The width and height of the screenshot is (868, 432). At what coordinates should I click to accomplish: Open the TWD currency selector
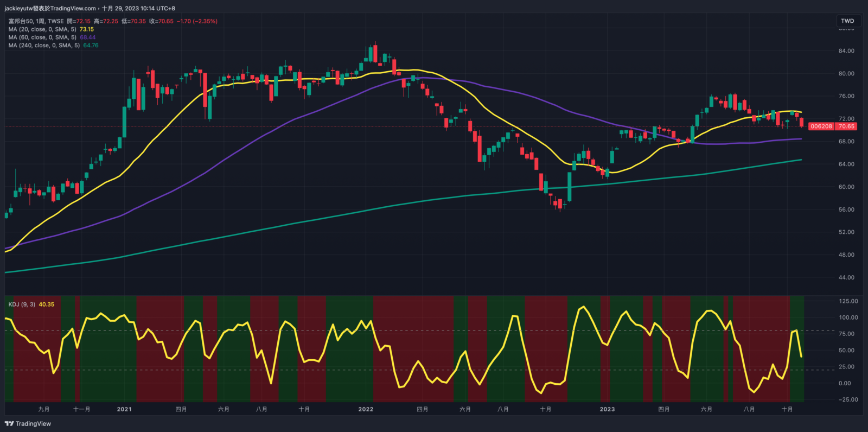tap(847, 21)
